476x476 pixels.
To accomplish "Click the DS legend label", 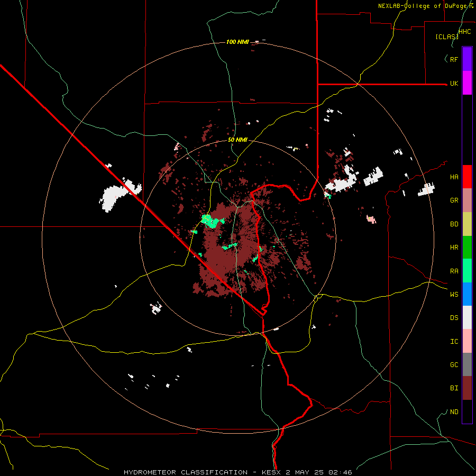I will pyautogui.click(x=454, y=318).
